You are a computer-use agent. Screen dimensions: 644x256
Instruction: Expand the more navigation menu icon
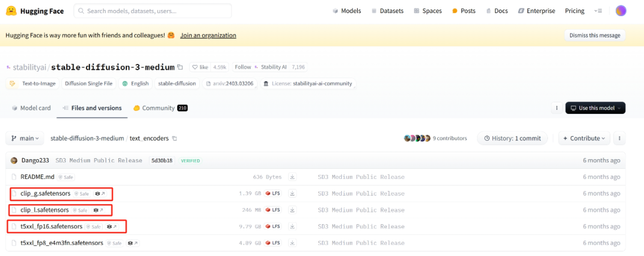pos(598,11)
